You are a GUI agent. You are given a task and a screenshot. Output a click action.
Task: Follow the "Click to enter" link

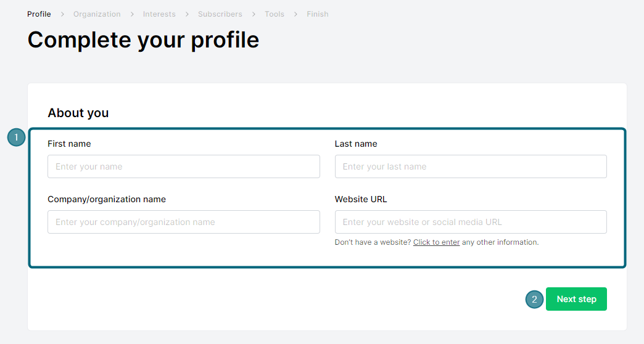pos(436,242)
